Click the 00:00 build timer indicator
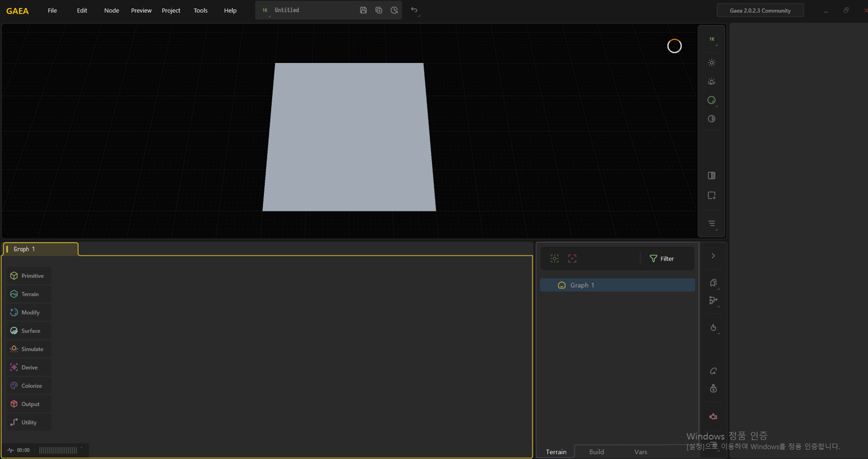868x459 pixels. pyautogui.click(x=19, y=450)
